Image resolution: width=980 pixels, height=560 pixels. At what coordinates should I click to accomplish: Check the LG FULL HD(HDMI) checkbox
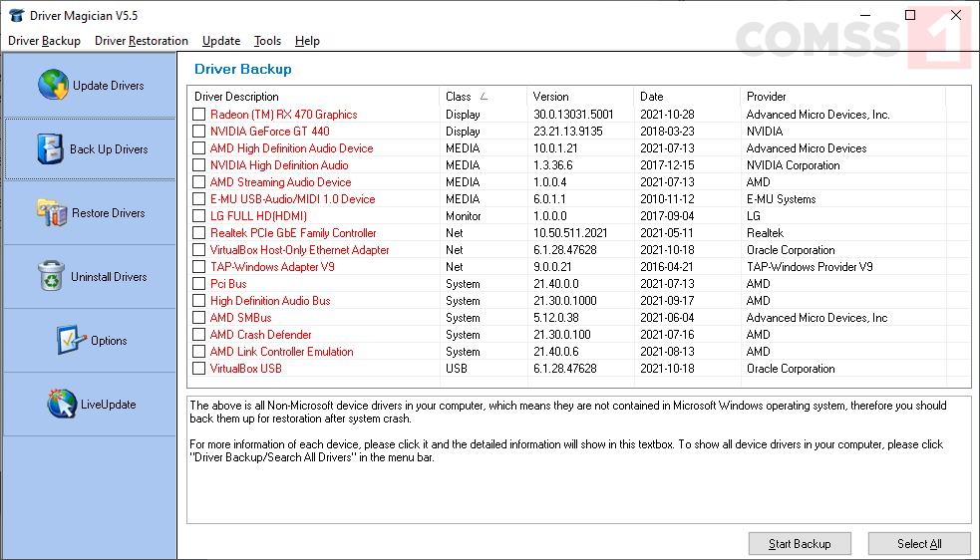(198, 215)
